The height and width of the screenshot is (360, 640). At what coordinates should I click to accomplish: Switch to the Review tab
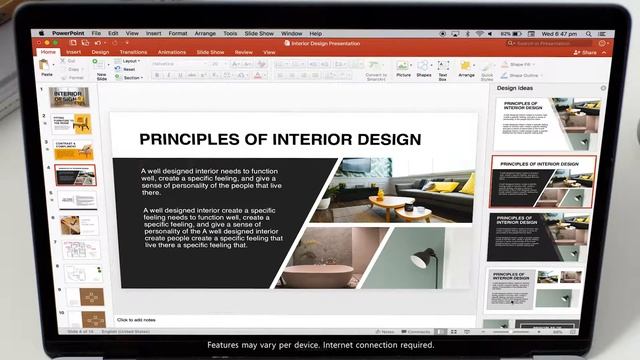pyautogui.click(x=243, y=52)
